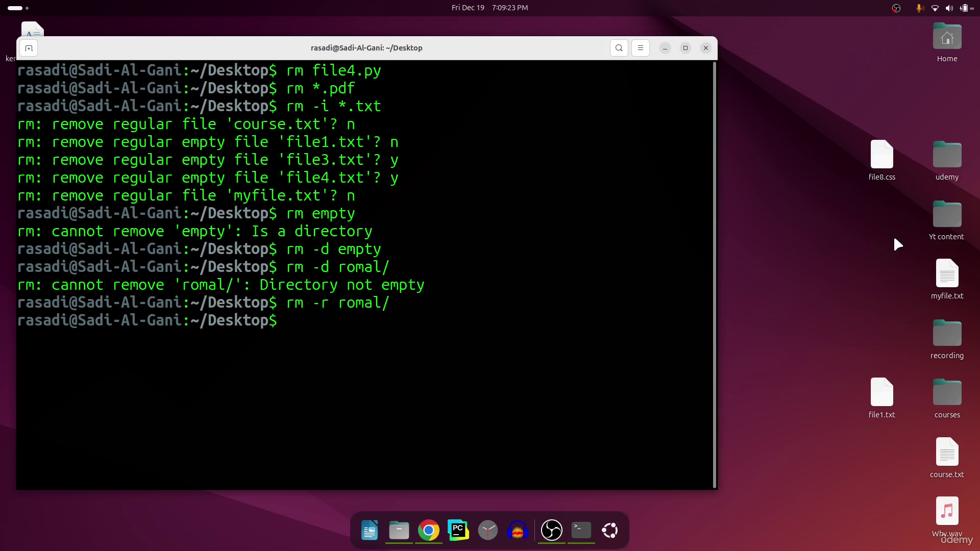Switch to Terminal in the dock
Screen dimensions: 980x551
[581, 531]
